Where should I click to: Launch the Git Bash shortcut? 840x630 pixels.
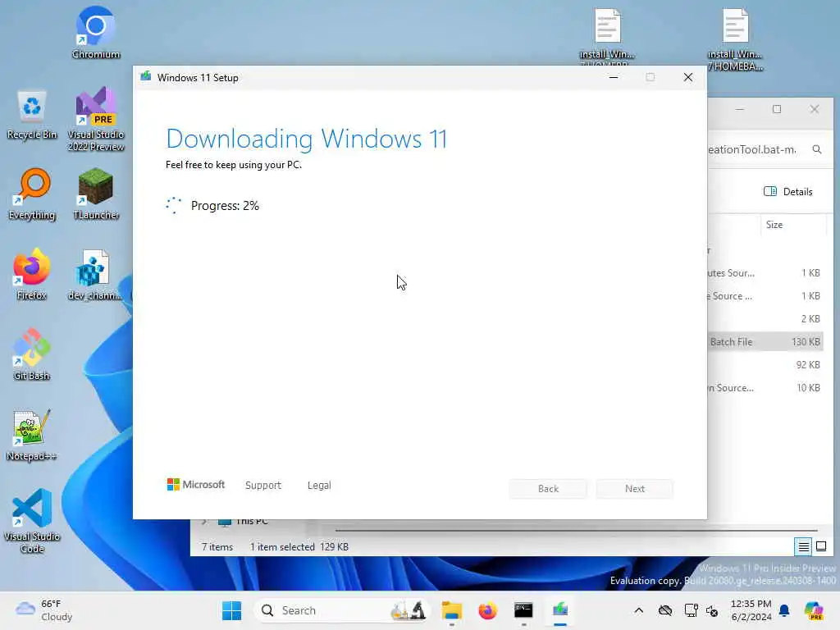point(32,354)
